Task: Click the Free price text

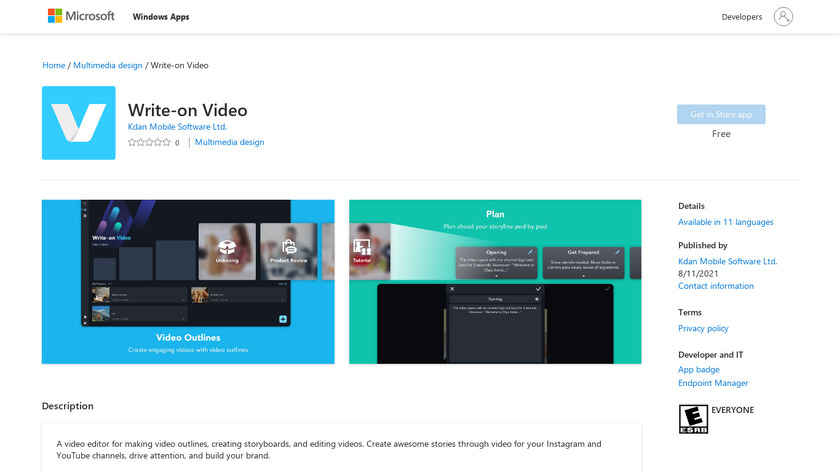Action: coord(721,134)
